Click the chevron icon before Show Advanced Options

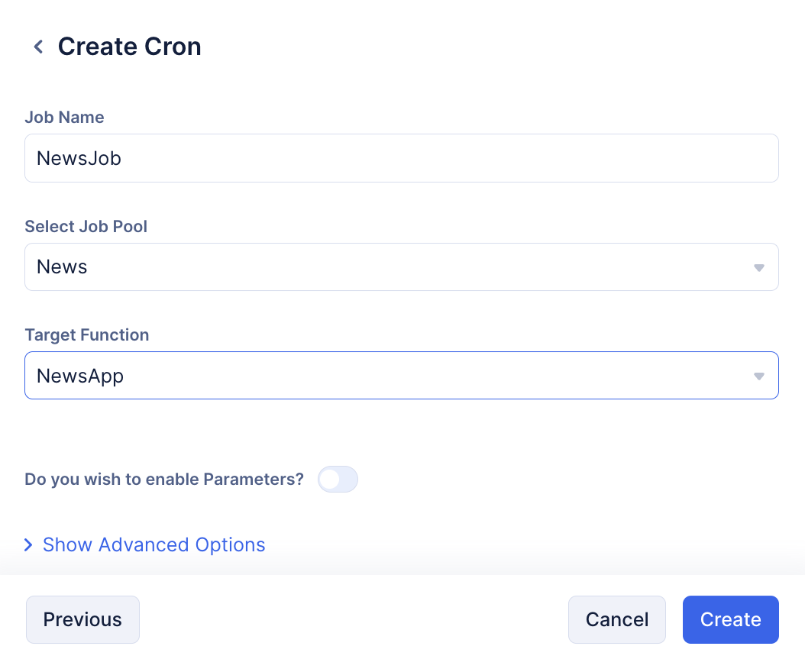pyautogui.click(x=29, y=544)
